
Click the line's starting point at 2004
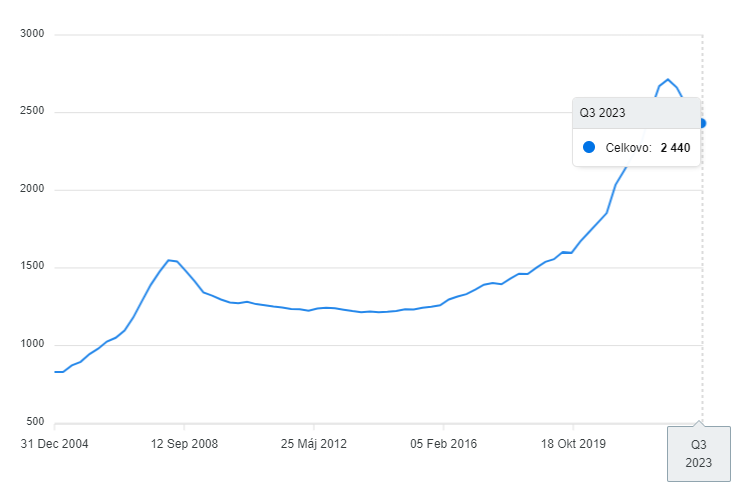click(x=55, y=372)
